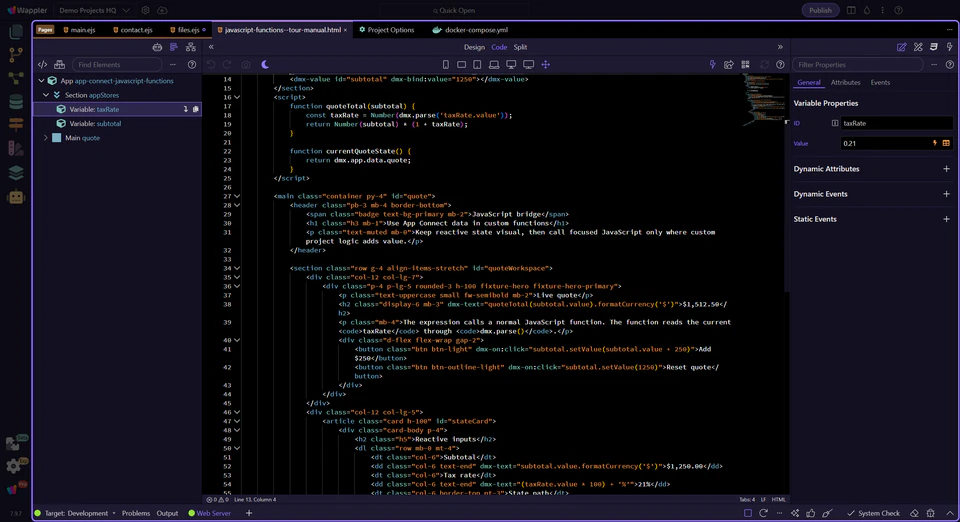This screenshot has width=960, height=522.
Task: Switch to the contact.ejs tab
Action: tap(133, 29)
